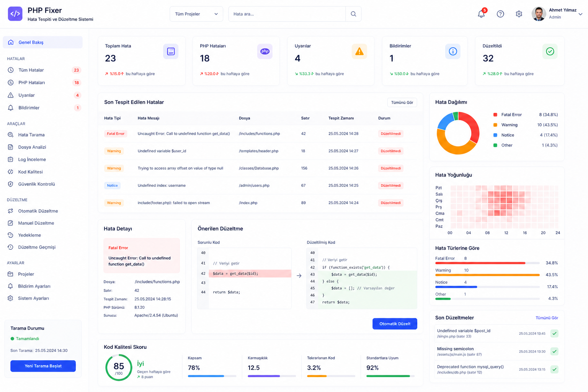Viewport: 588px width, 392px height.
Task: Click the Toplam Hata card icon
Action: click(x=171, y=51)
